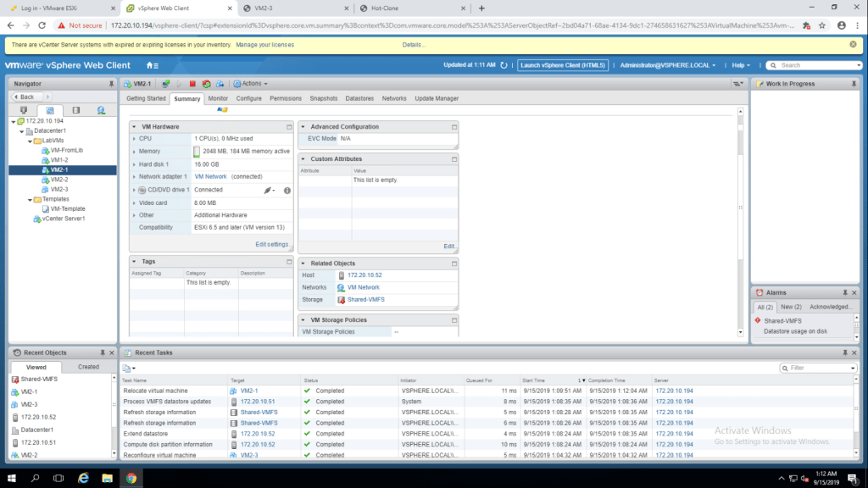Open the Created tab in Recent Objects
Screen dimensions: 868x488
point(88,367)
